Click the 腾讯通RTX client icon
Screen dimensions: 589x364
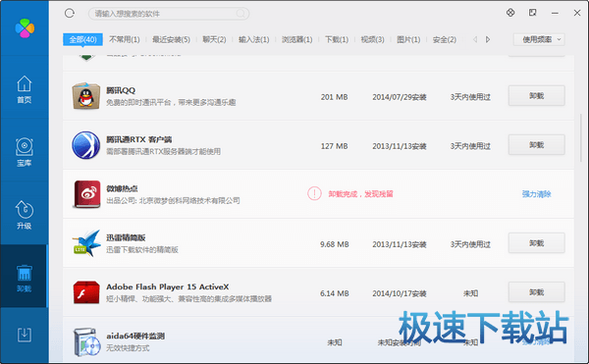(x=86, y=145)
